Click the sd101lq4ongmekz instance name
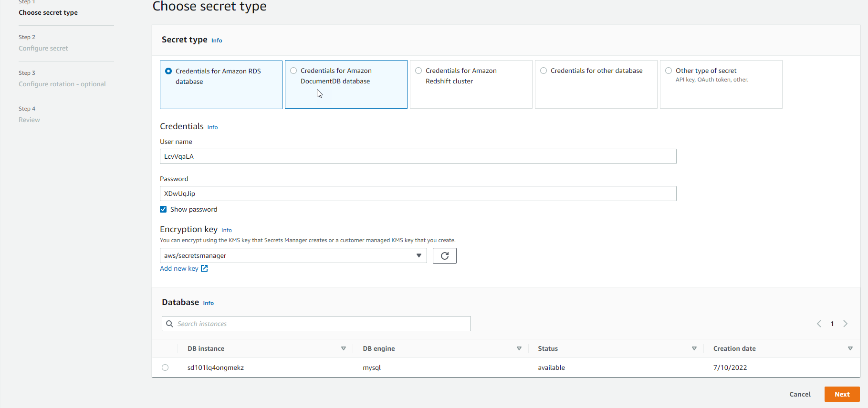Screen dimensions: 868x408 click(x=216, y=367)
